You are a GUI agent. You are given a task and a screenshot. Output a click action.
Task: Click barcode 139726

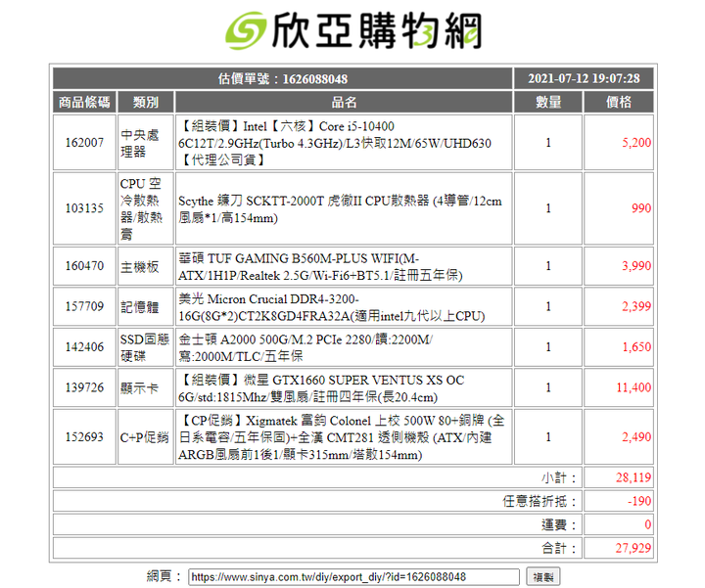click(x=84, y=387)
